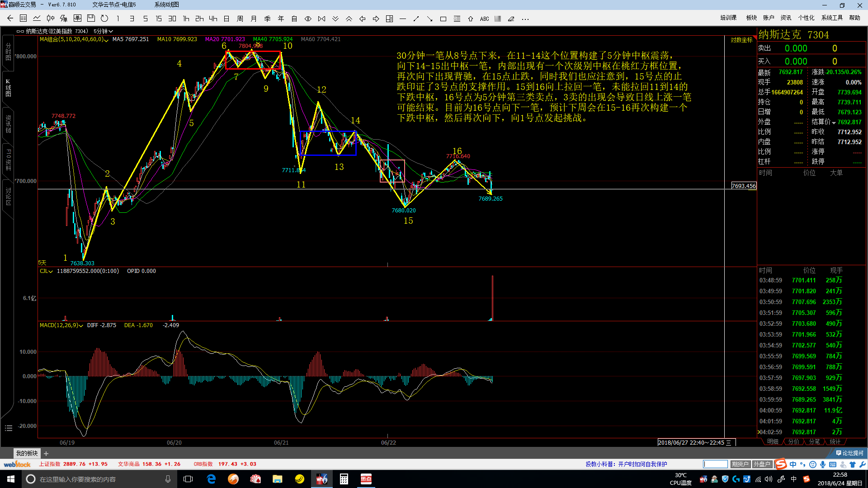Image resolution: width=868 pixels, height=488 pixels.
Task: Open the candlestick chart type icon
Action: (x=50, y=19)
